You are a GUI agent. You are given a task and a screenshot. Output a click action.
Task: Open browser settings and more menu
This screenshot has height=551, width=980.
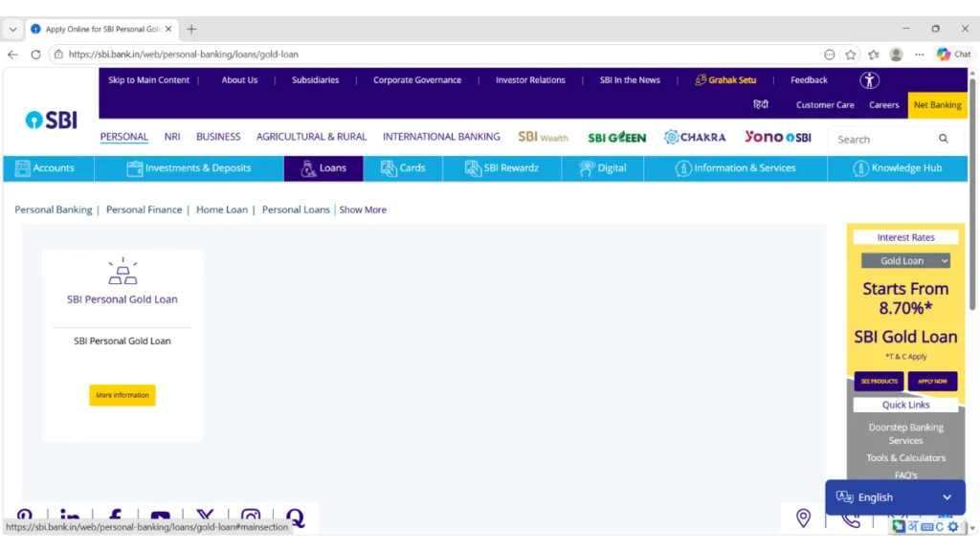919,55
